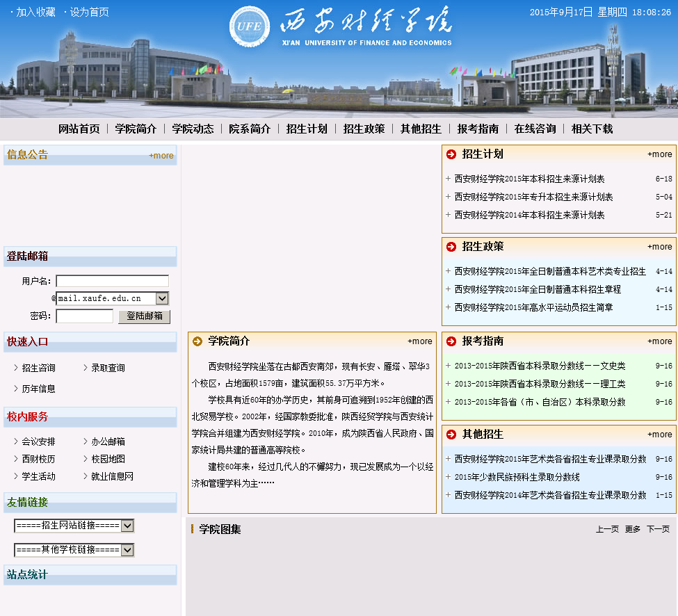Open 录取查询 quick entry link

pos(108,368)
